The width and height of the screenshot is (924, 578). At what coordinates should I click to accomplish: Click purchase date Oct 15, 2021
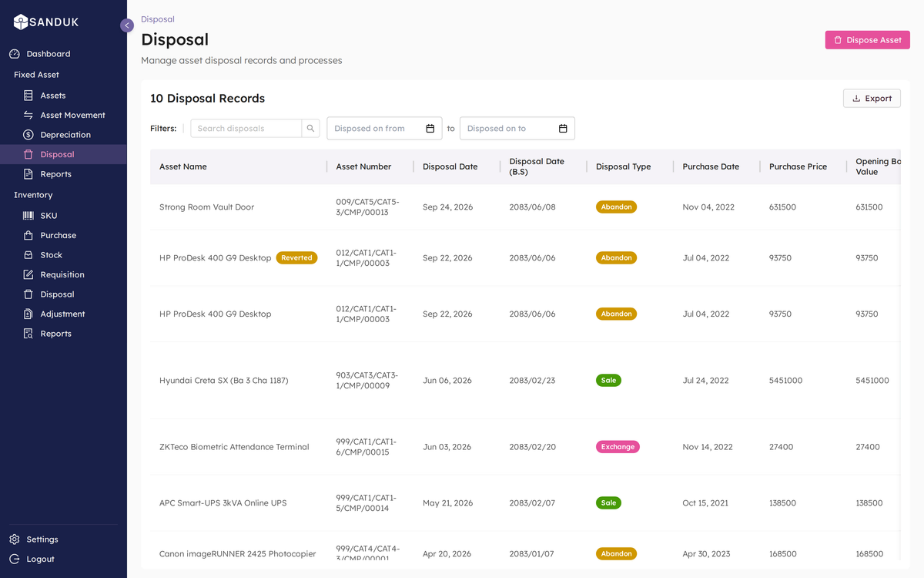[x=705, y=503]
